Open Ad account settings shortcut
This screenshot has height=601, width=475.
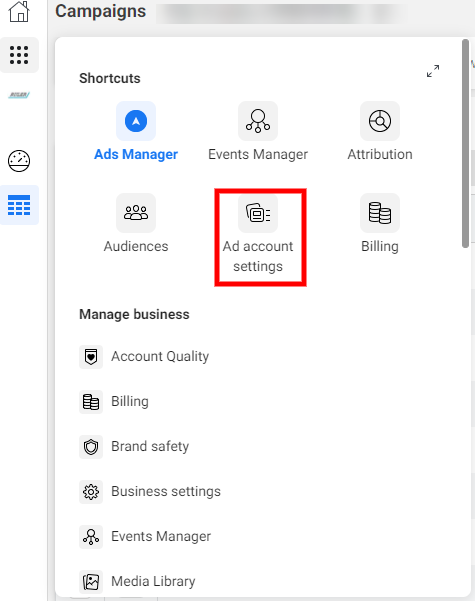(x=258, y=233)
